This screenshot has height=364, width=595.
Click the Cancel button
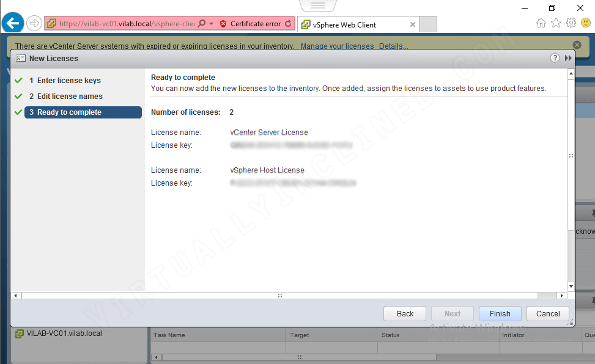(548, 313)
